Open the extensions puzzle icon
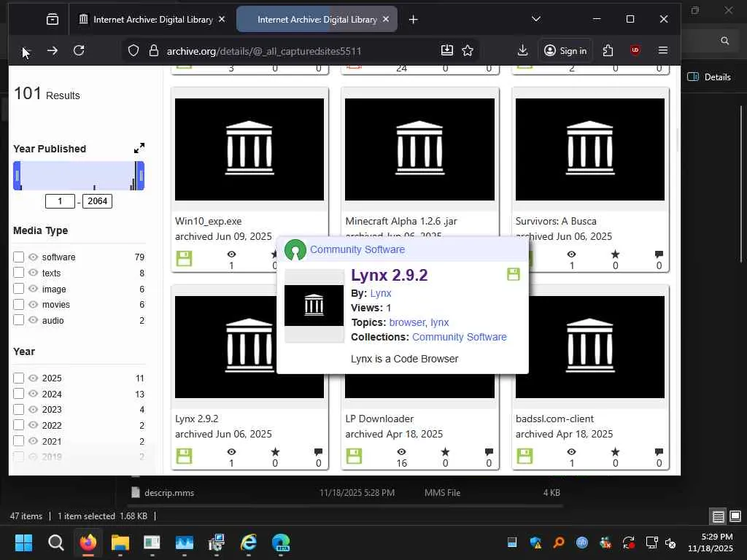The width and height of the screenshot is (747, 560). point(608,50)
